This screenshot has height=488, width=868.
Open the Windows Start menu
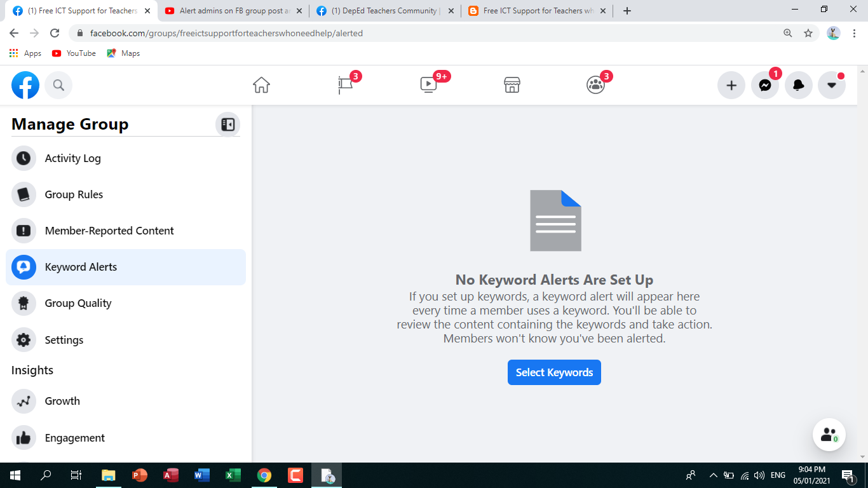pos(15,475)
